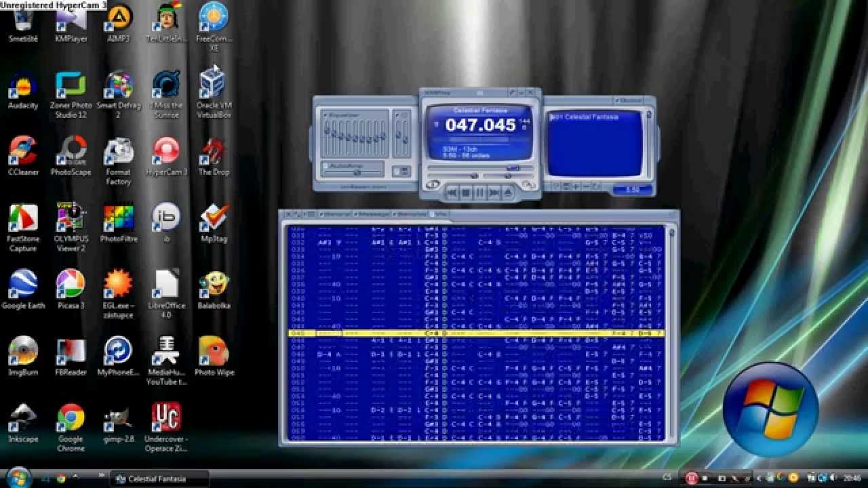Image resolution: width=868 pixels, height=488 pixels.
Task: Switch to the General tab in info window
Action: pyautogui.click(x=336, y=214)
